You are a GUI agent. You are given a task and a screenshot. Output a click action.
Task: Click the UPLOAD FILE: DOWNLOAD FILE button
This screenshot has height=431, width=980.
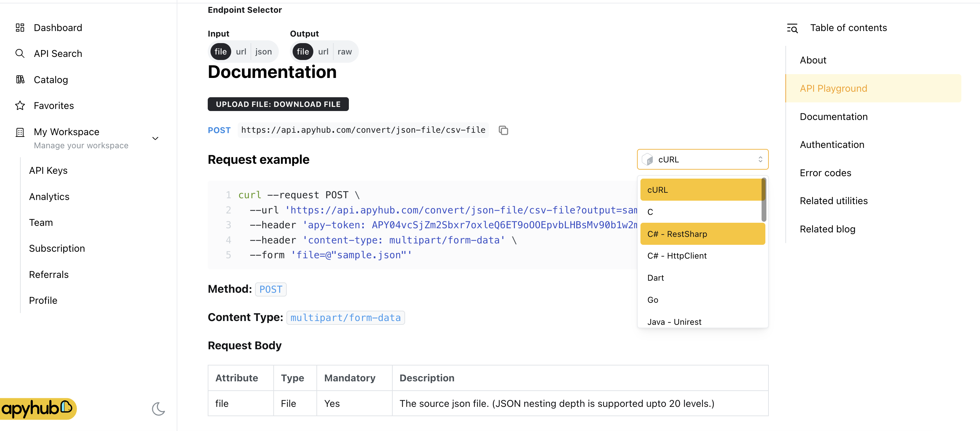[x=278, y=104]
